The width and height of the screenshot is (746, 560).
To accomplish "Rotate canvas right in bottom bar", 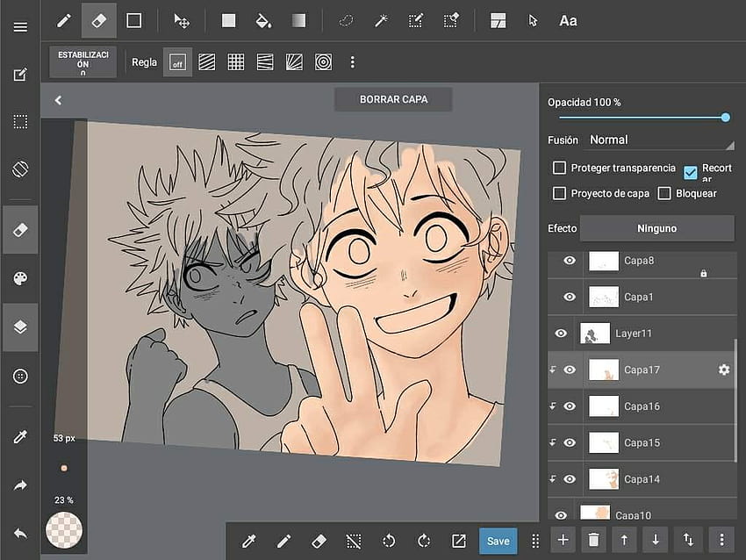I will pyautogui.click(x=423, y=541).
